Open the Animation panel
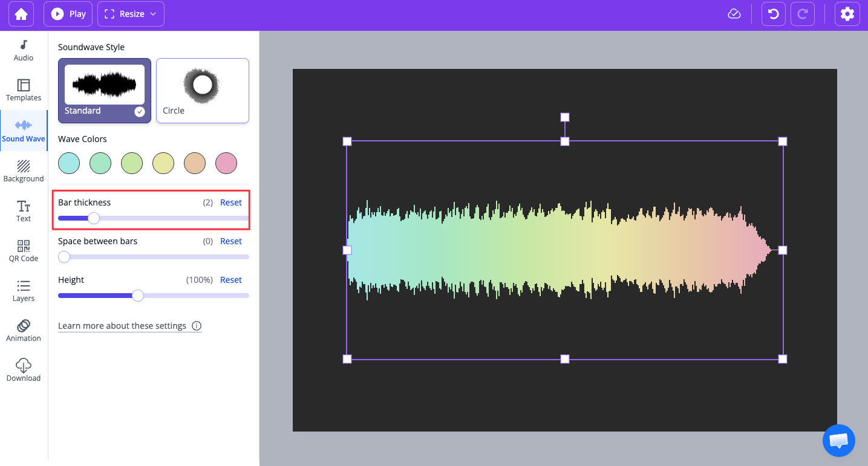 click(x=23, y=330)
